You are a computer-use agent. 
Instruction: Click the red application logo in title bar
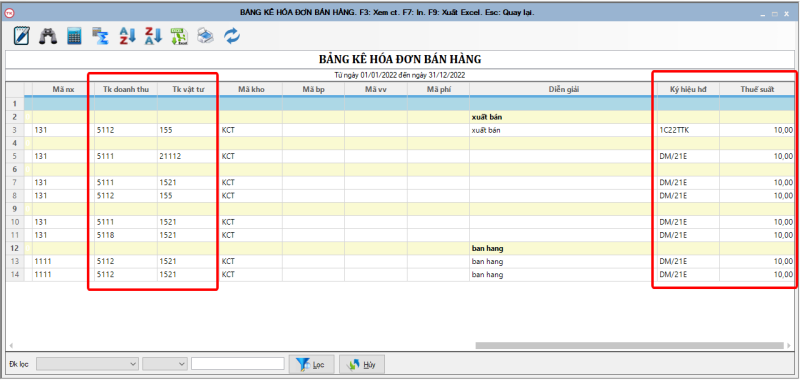pos(10,12)
